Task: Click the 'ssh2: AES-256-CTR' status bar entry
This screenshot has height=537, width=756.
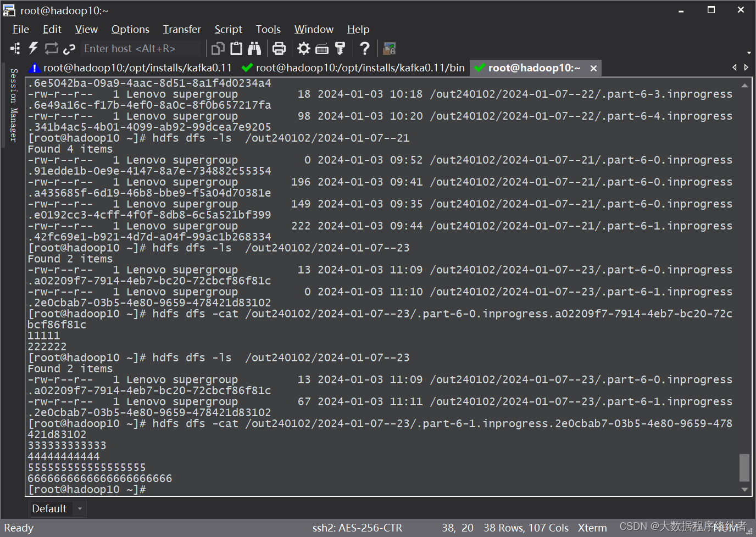Action: [357, 528]
